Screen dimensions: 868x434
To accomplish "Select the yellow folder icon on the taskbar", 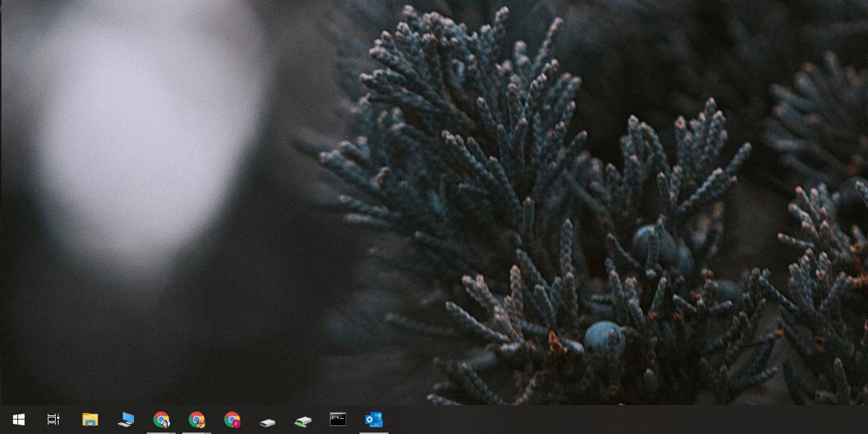I will [x=90, y=420].
